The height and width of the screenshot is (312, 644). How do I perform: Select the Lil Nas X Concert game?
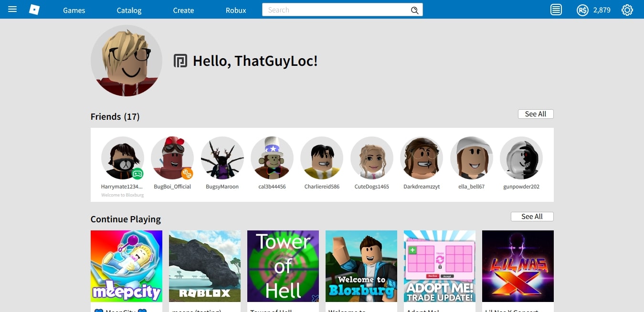[x=517, y=266]
